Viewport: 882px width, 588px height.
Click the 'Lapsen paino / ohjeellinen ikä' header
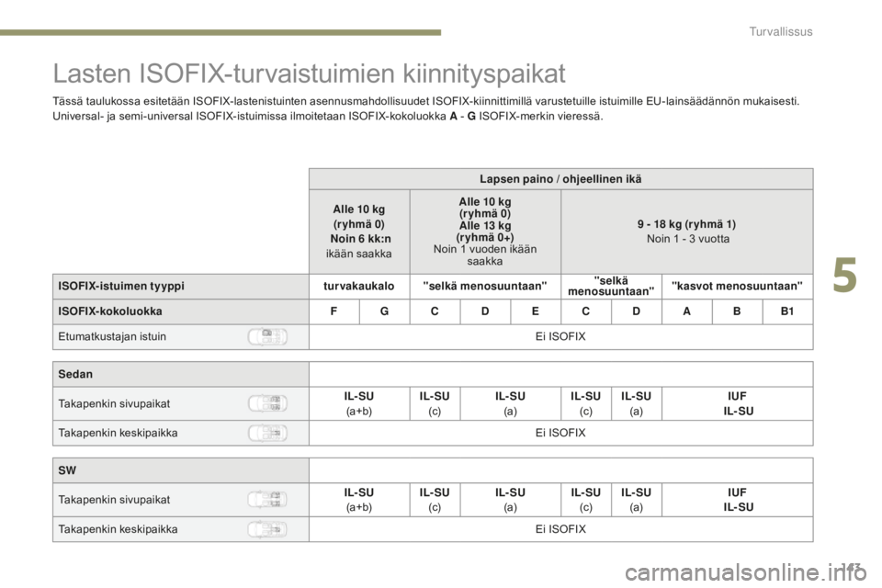point(560,179)
